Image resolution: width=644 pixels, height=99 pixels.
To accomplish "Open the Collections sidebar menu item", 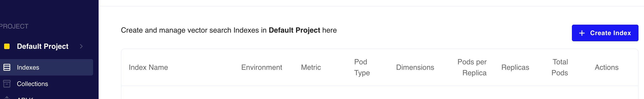I will [x=32, y=84].
